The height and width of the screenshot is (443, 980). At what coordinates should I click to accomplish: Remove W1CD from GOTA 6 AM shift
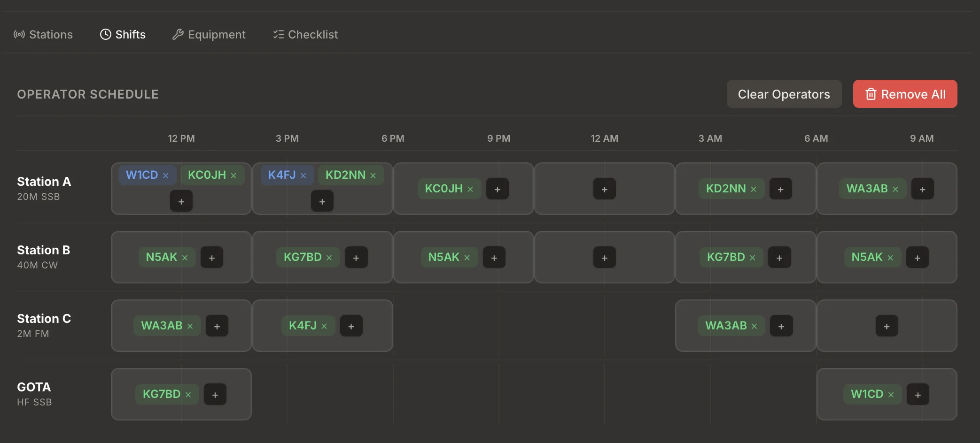(x=891, y=395)
